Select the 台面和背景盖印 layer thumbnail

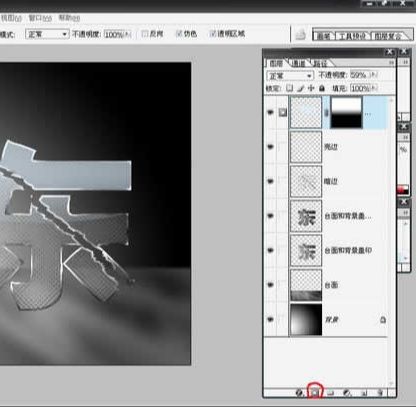pyautogui.click(x=306, y=250)
